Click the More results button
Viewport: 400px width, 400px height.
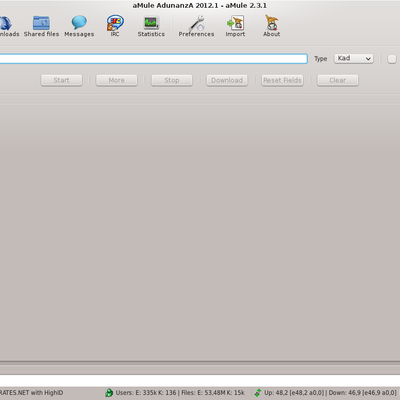tap(117, 80)
